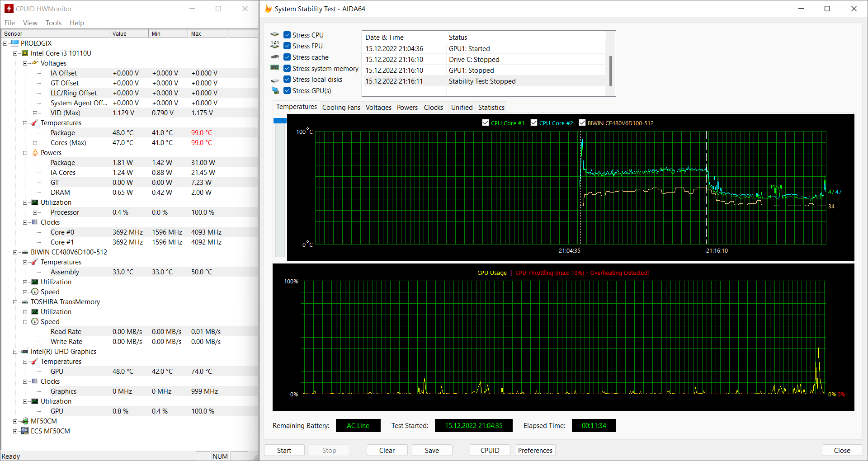Open the Tools menu in HWMonitor
Screen dimensions: 868x461
[x=53, y=23]
